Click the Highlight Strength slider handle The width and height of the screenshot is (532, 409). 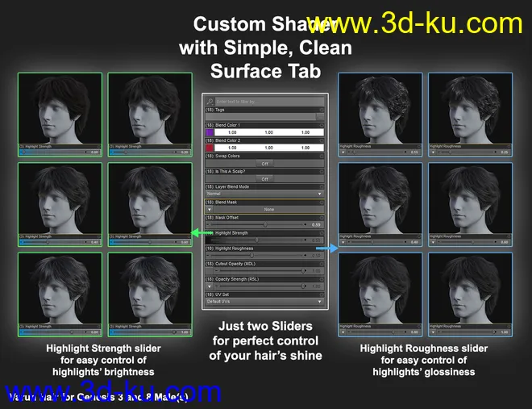(257, 240)
